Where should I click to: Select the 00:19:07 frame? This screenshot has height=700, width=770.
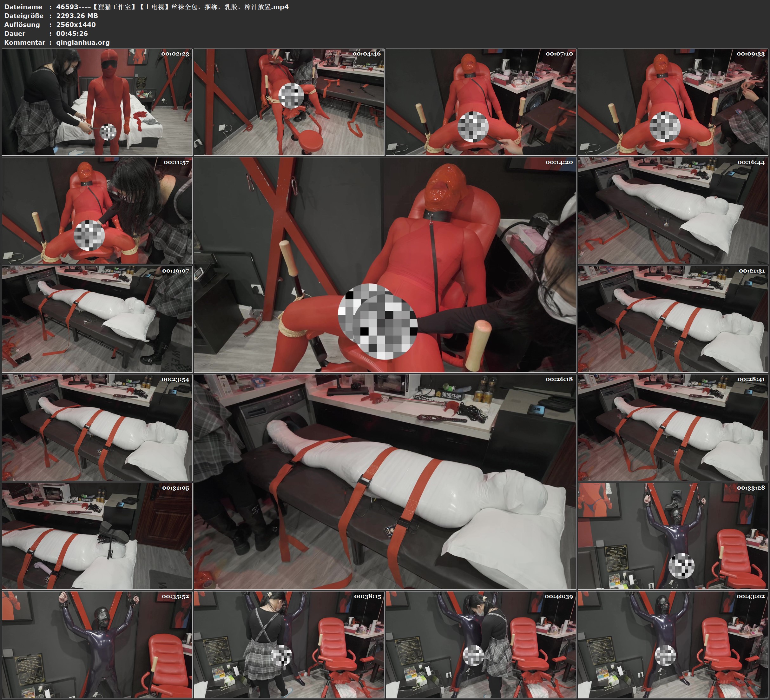[97, 319]
